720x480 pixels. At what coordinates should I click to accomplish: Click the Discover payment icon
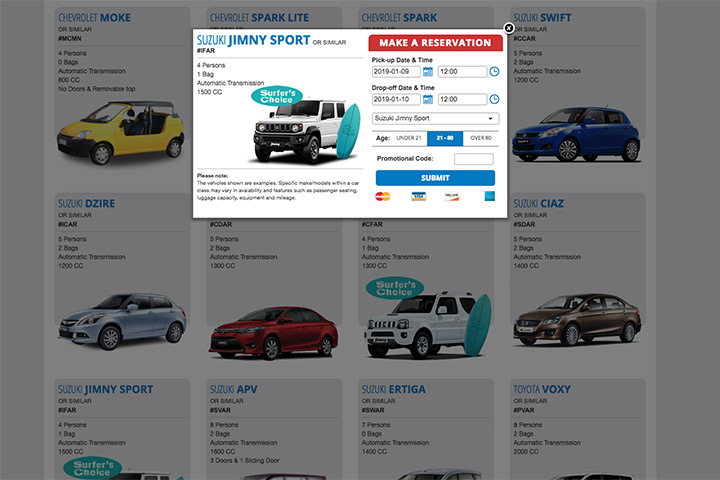point(452,197)
